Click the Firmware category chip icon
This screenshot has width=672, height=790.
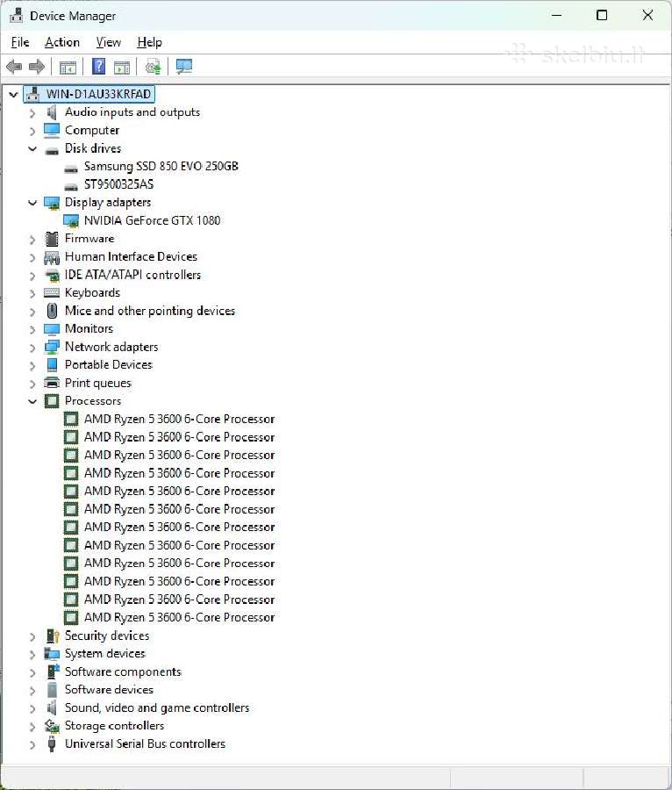pyautogui.click(x=52, y=239)
